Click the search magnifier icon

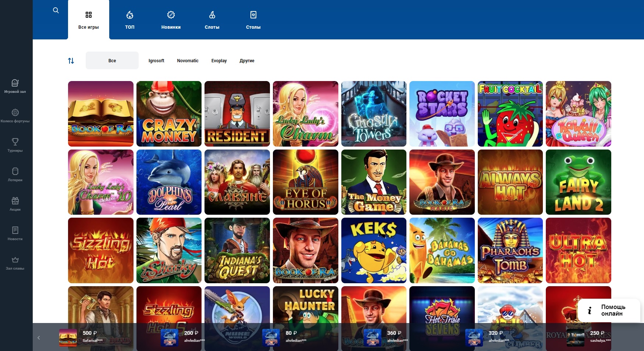point(56,10)
